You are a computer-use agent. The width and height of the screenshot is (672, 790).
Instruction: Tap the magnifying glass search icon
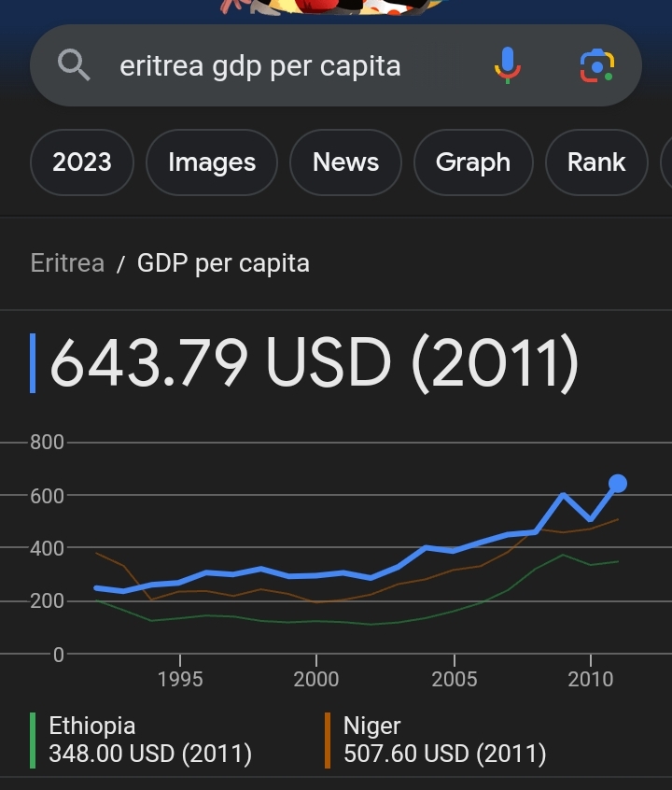click(x=74, y=65)
